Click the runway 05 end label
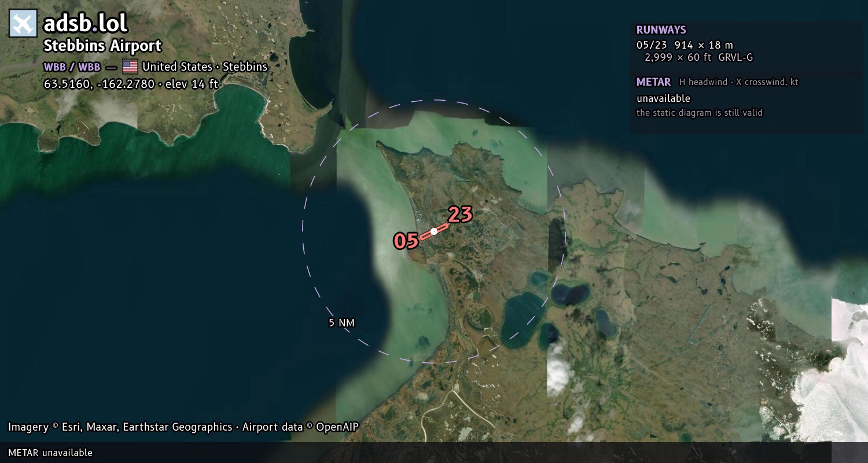Screen dimensions: 868x463 (406, 241)
